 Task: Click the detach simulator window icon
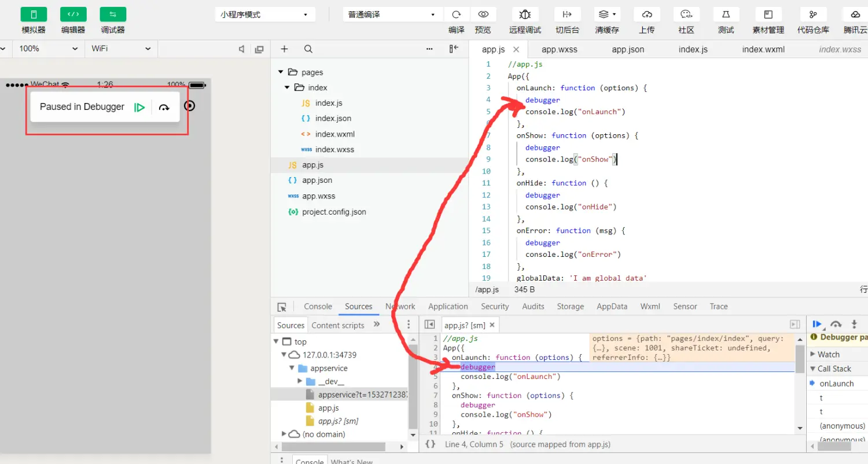(x=259, y=49)
